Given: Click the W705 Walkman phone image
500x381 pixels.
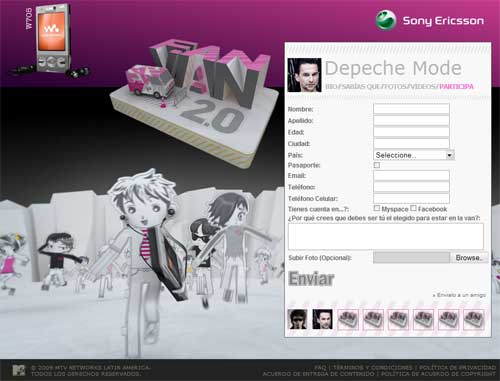Looking at the screenshot, I should (53, 38).
